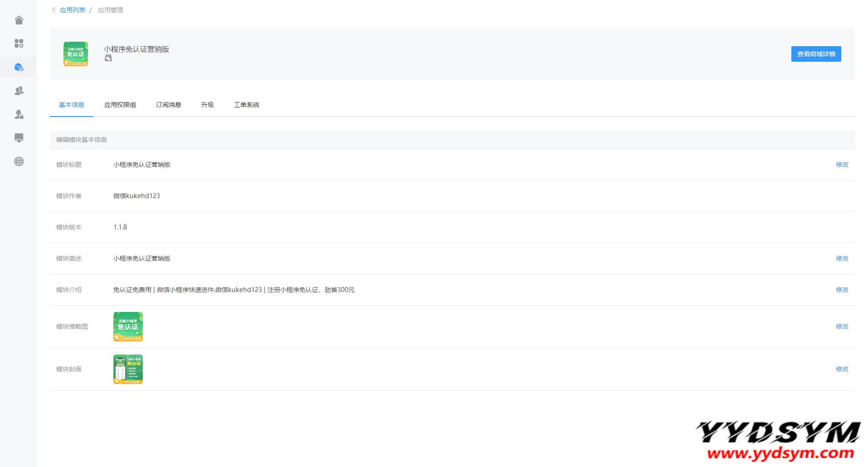
Task: Open the monitor icon in the sidebar
Action: click(x=19, y=138)
